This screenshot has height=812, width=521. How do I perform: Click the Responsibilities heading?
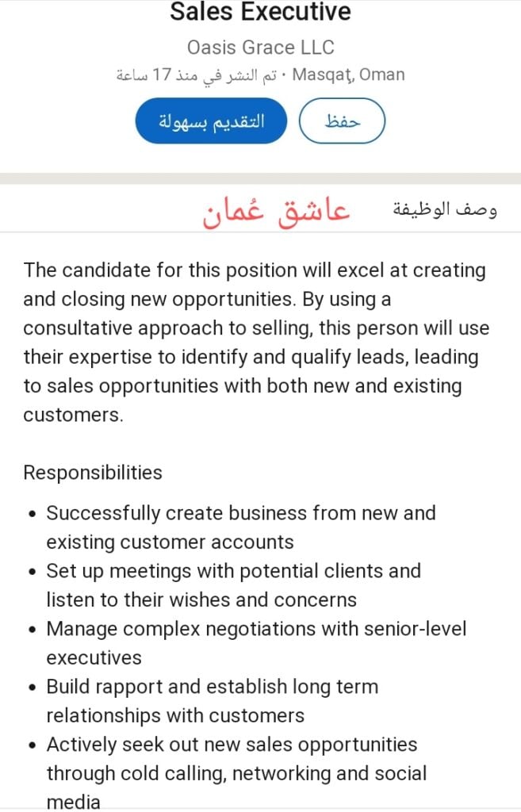tap(93, 473)
